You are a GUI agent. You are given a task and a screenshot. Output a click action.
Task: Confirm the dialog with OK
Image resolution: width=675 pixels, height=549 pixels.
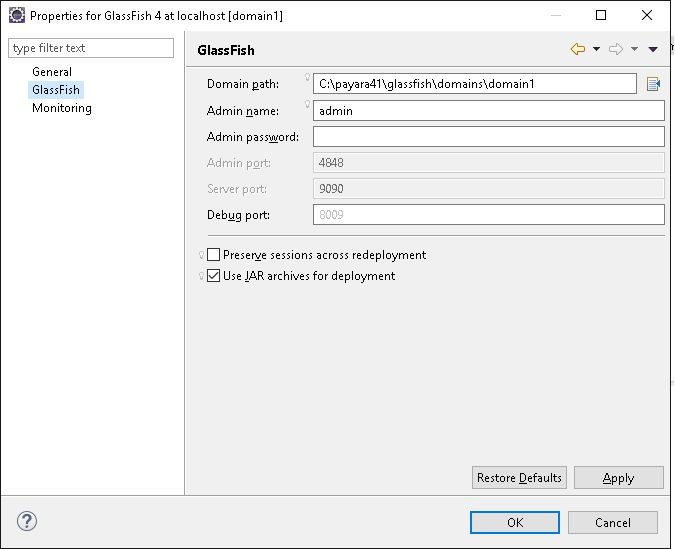tap(515, 522)
